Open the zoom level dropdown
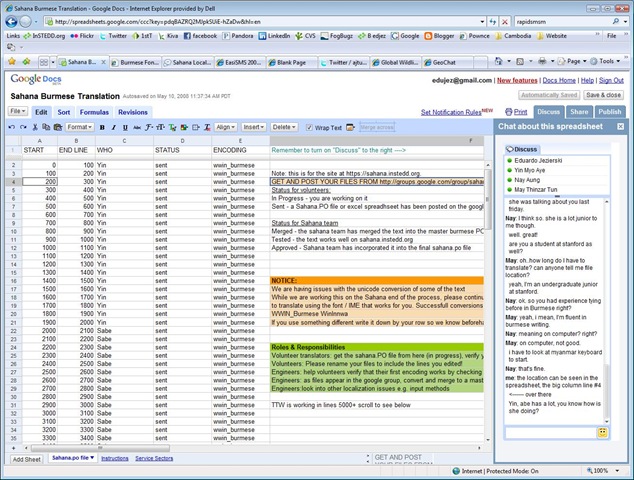This screenshot has height=480, width=634. coord(617,471)
